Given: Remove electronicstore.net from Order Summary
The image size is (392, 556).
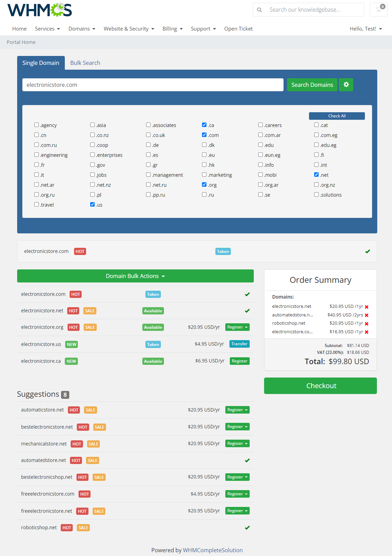Looking at the screenshot, I should coord(367,307).
